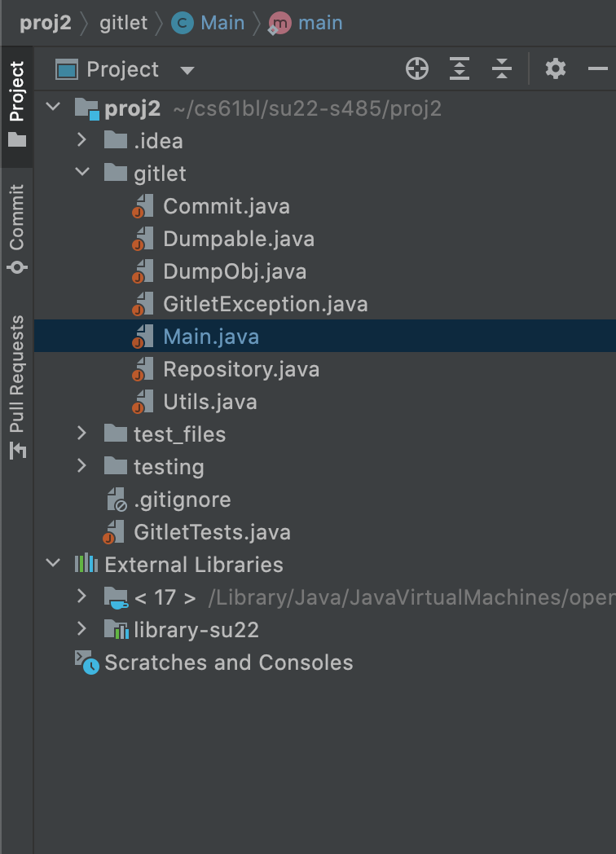Click the Expand All icon in toolbar
The image size is (616, 854).
(460, 69)
